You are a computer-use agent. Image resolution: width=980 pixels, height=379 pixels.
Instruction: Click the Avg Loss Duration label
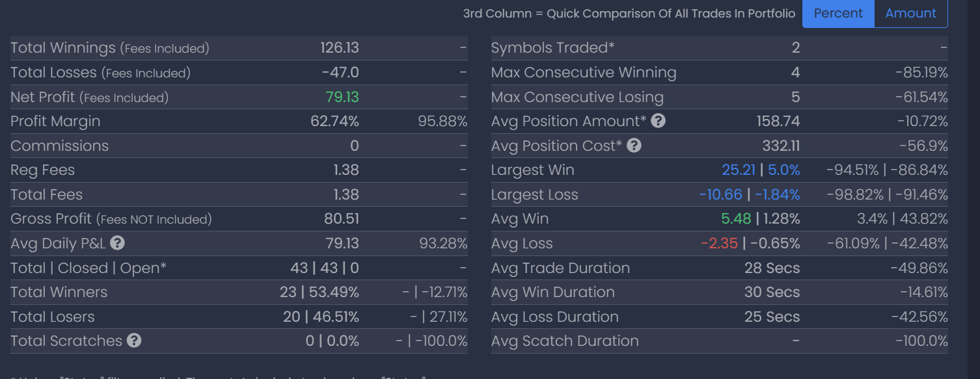[x=555, y=317]
